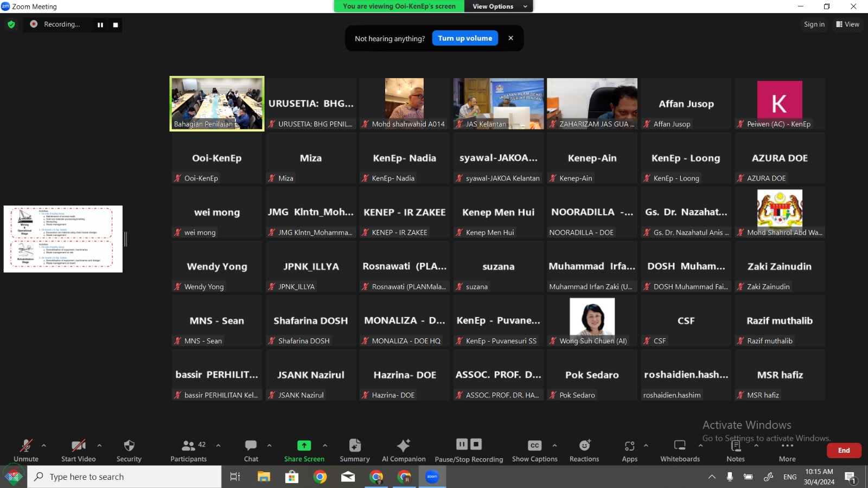
Task: Open the Mail app from the taskbar
Action: pos(348,477)
